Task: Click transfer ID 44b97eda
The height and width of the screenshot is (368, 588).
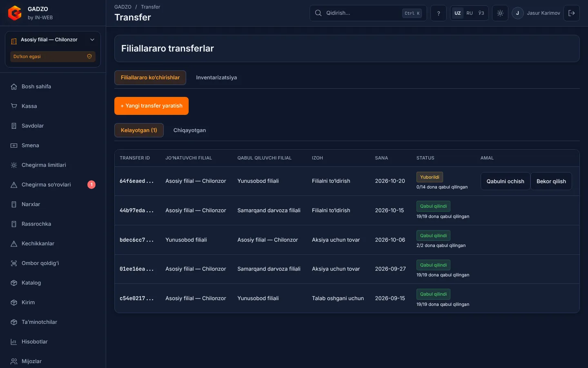Action: (x=136, y=211)
